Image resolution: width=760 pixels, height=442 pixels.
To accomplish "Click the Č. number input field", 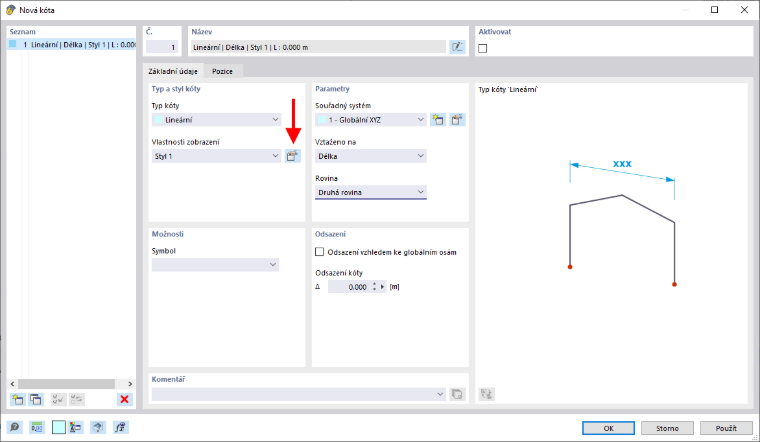I will point(162,47).
